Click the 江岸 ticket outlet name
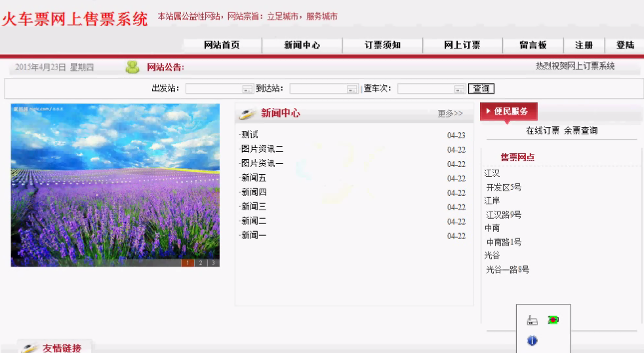Screen dimensions: 644x353 pyautogui.click(x=492, y=200)
